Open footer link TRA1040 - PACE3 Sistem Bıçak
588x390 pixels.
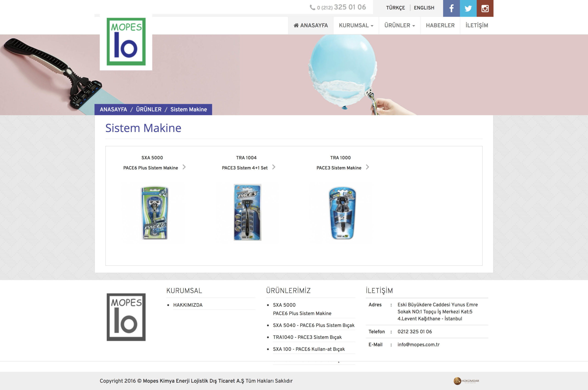(307, 337)
